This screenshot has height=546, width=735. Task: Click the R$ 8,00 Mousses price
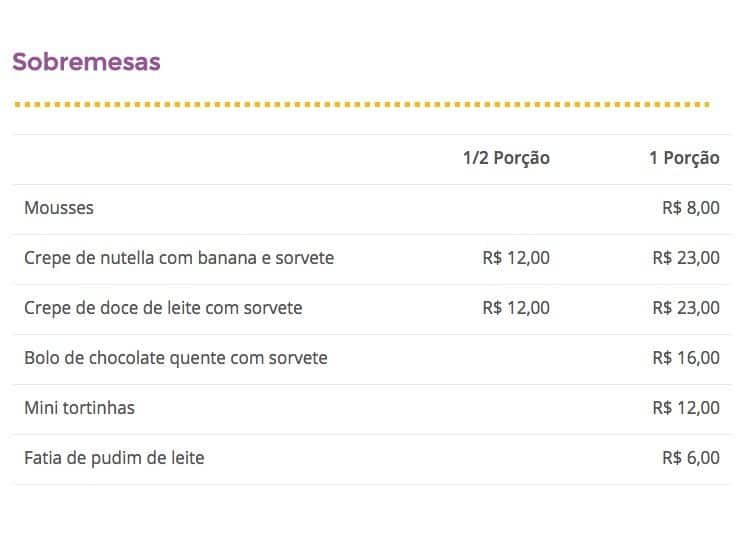690,208
